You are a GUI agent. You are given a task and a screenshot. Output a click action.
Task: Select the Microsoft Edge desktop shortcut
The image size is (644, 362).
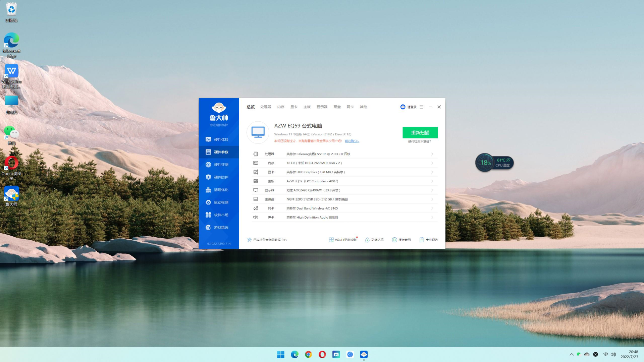pos(11,45)
